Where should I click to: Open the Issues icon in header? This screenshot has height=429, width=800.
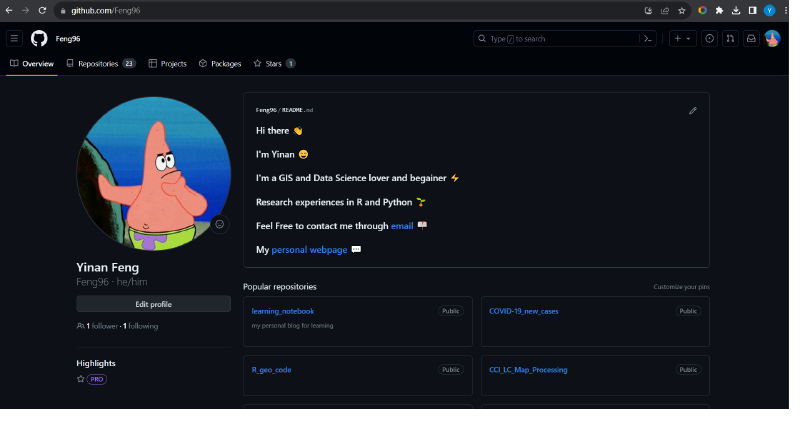click(709, 39)
